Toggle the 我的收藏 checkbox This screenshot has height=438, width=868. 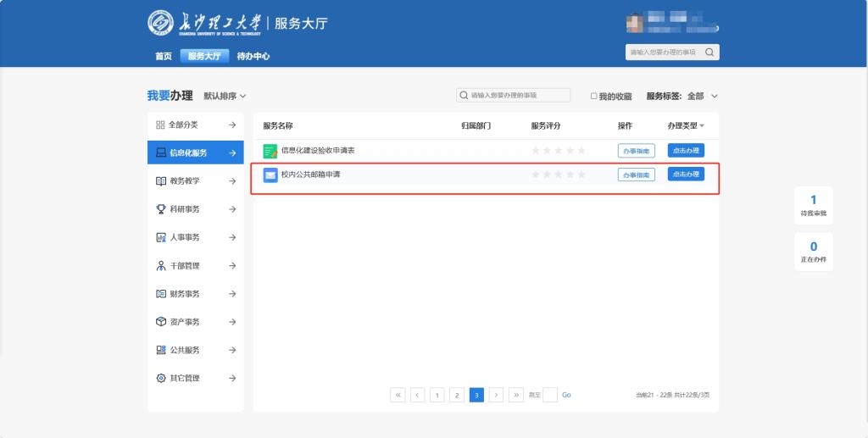click(x=594, y=97)
